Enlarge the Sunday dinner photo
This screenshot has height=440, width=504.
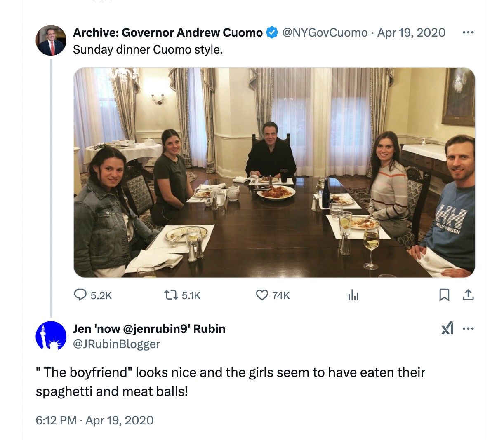(274, 172)
